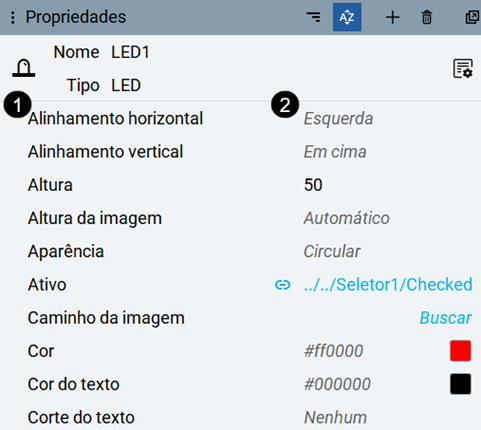Open the Alinhamento vertical Em cima dropdown
The image size is (481, 430).
tap(335, 152)
